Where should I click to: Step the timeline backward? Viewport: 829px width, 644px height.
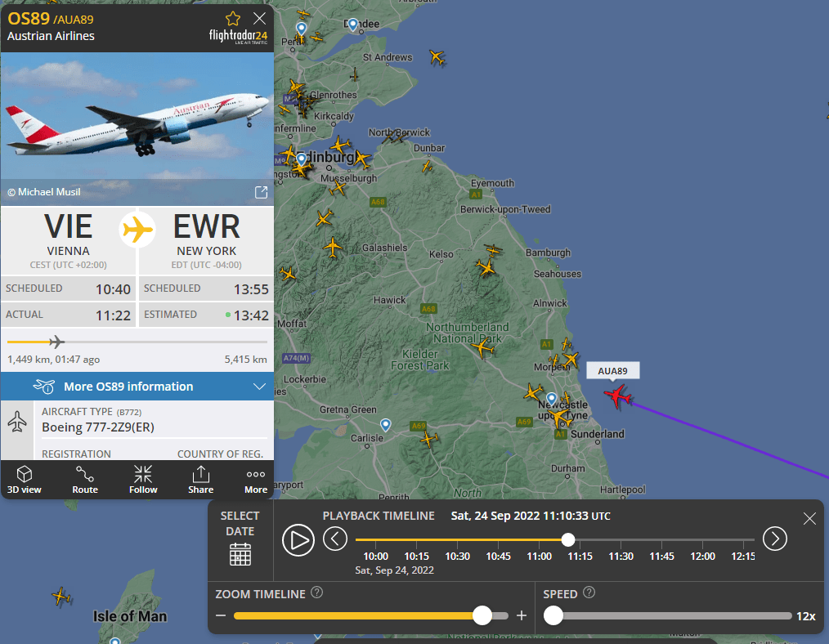tap(335, 539)
